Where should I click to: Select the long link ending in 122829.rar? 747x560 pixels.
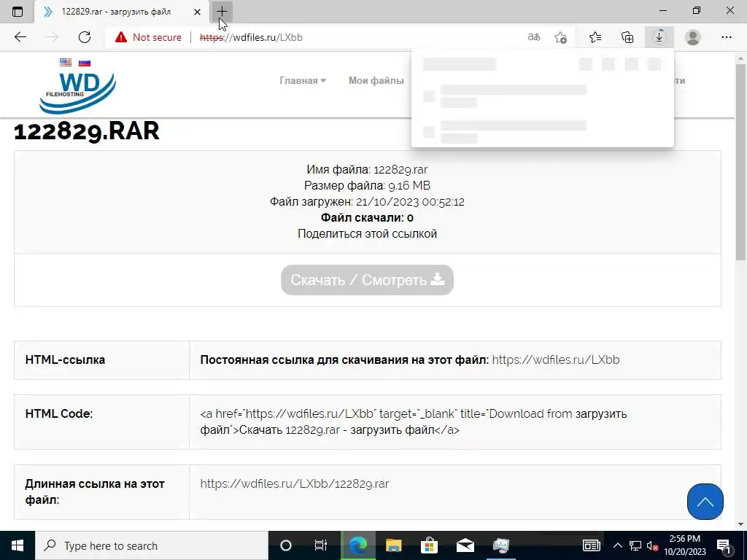[295, 484]
